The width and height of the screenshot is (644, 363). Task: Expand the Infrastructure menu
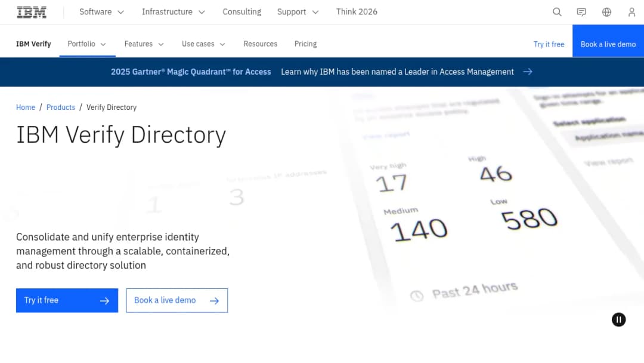tap(174, 12)
